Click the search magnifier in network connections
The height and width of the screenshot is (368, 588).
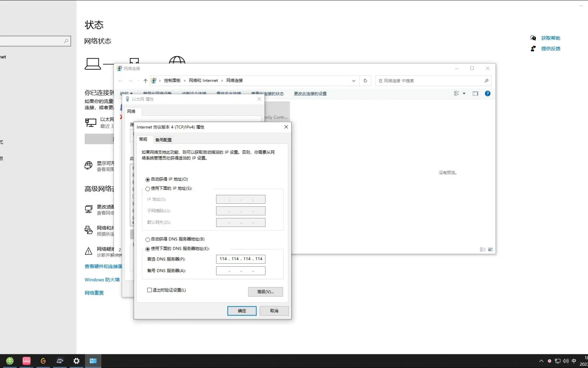coord(486,81)
